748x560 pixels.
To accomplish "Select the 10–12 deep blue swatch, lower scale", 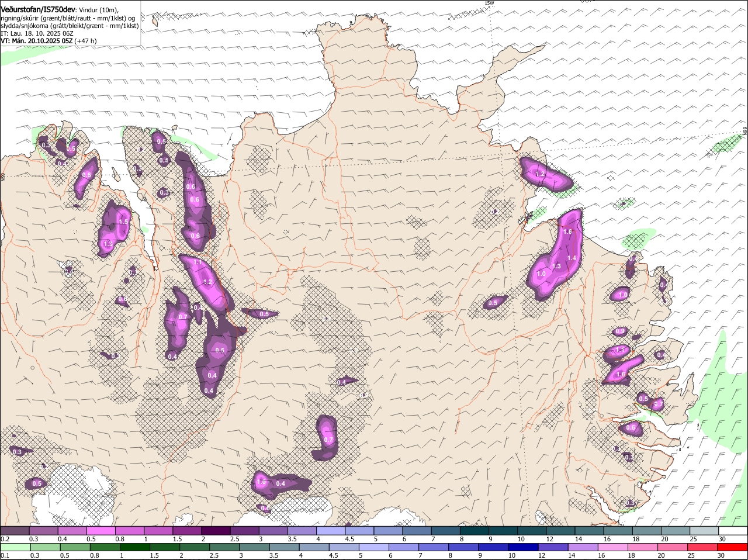I will tap(524, 547).
